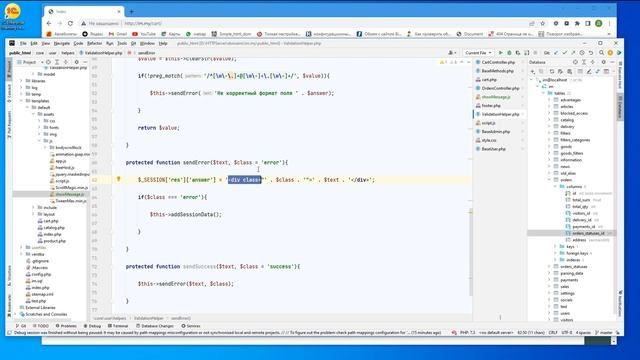The image size is (640, 360).
Task: Expand the blocked_access table node
Action: click(x=549, y=113)
